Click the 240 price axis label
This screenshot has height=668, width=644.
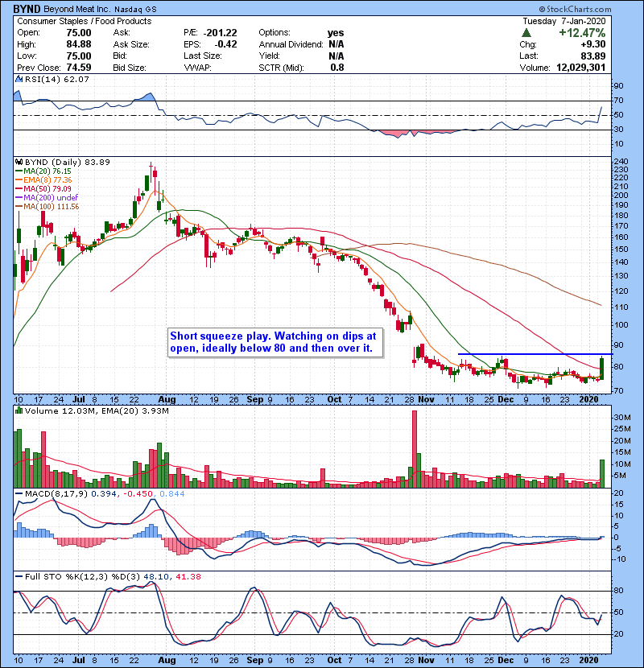click(621, 162)
